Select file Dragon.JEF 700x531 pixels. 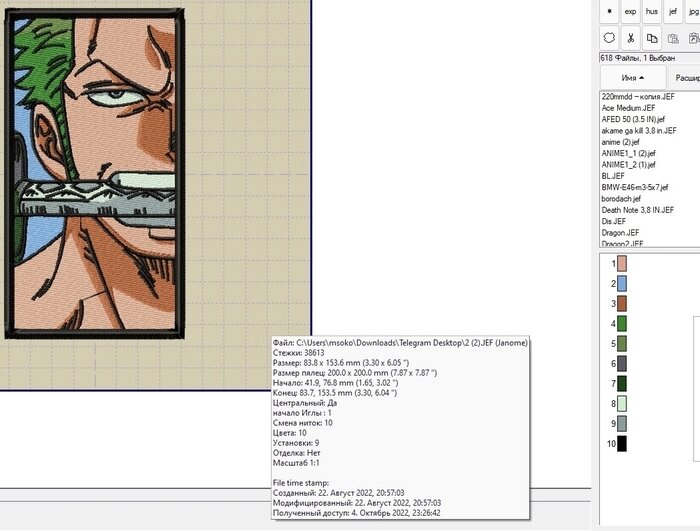coord(620,233)
